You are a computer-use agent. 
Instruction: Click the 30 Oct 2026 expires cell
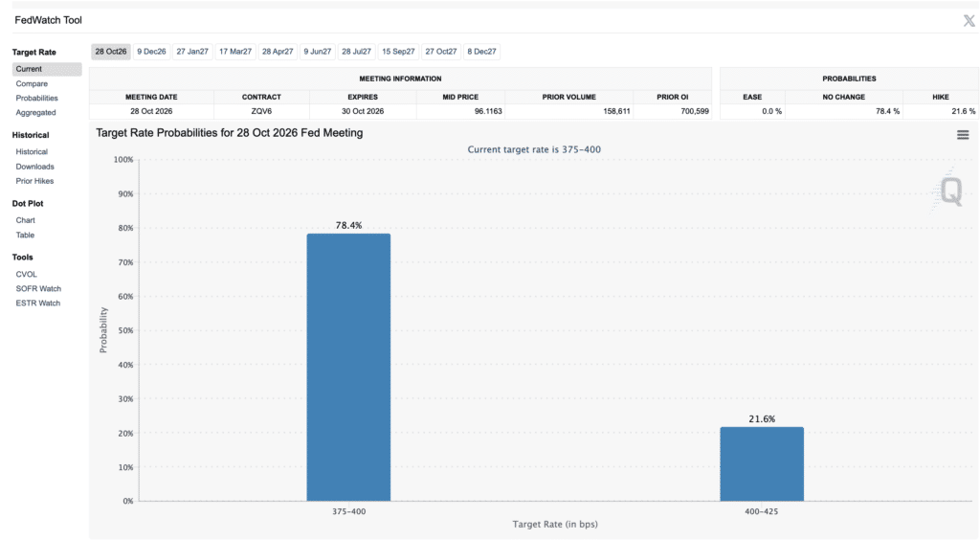363,111
